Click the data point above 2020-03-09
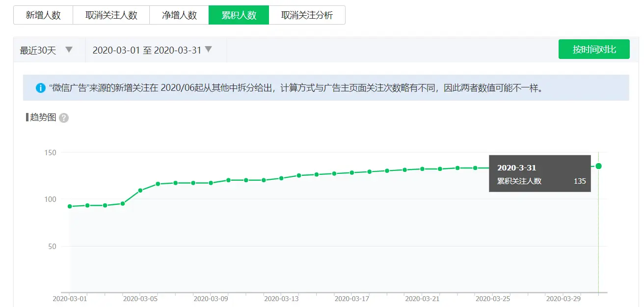The width and height of the screenshot is (644, 307). point(211,183)
